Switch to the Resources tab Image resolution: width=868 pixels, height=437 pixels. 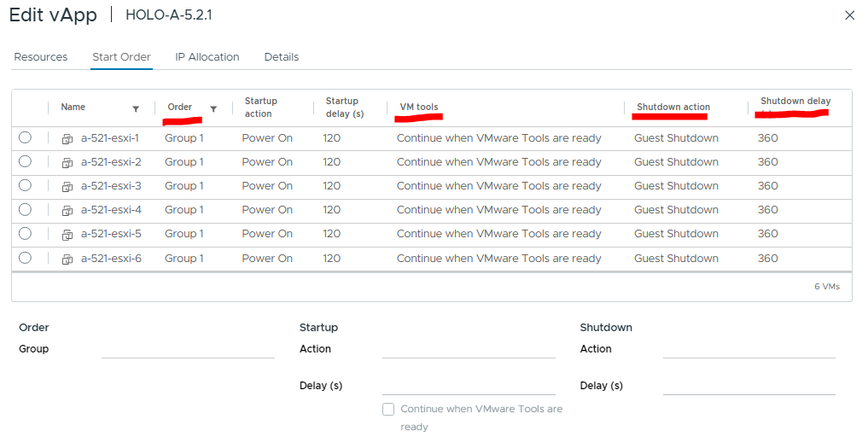pyautogui.click(x=41, y=57)
